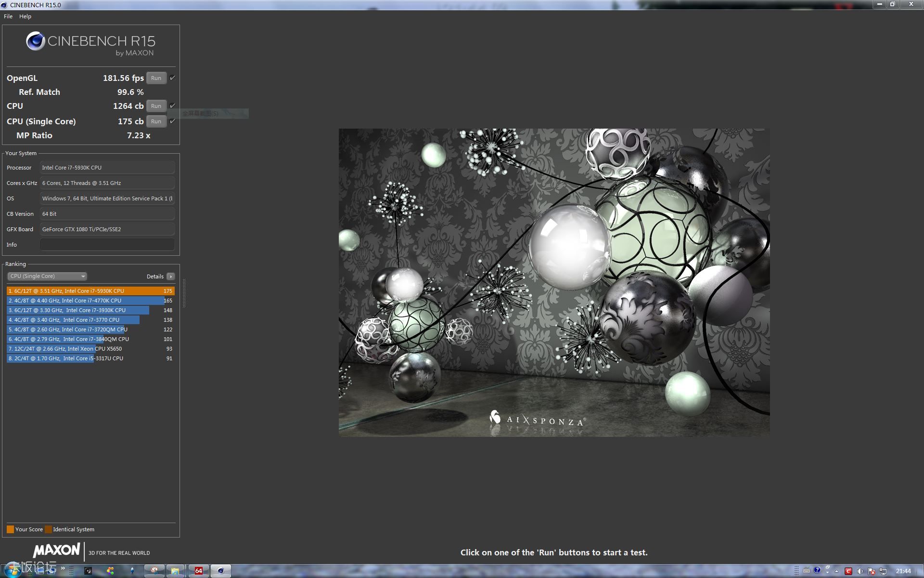Open the network tray icon

coord(883,571)
